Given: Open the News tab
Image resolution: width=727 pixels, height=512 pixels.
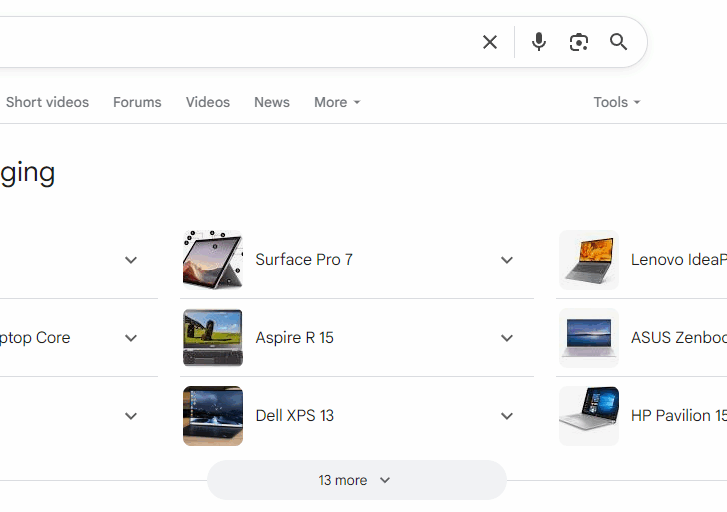Looking at the screenshot, I should tap(272, 102).
